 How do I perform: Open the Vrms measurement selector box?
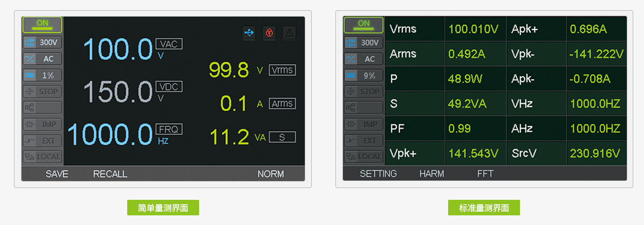pos(282,70)
